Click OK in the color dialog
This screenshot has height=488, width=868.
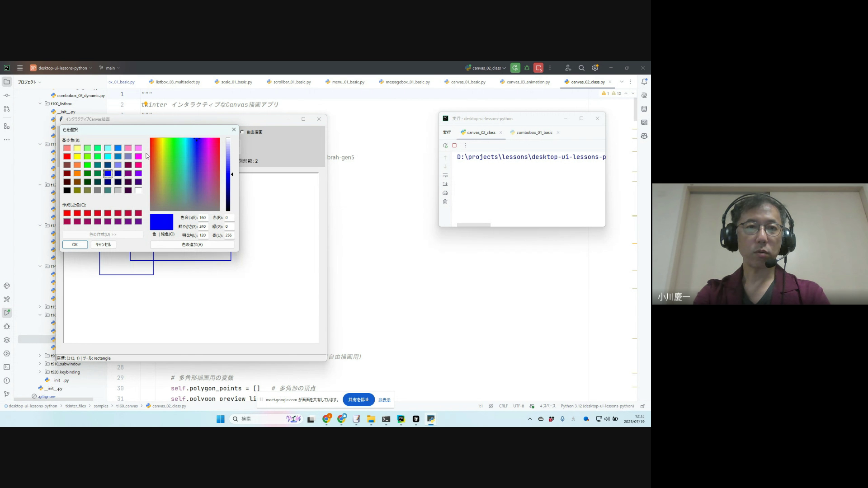tap(75, 244)
